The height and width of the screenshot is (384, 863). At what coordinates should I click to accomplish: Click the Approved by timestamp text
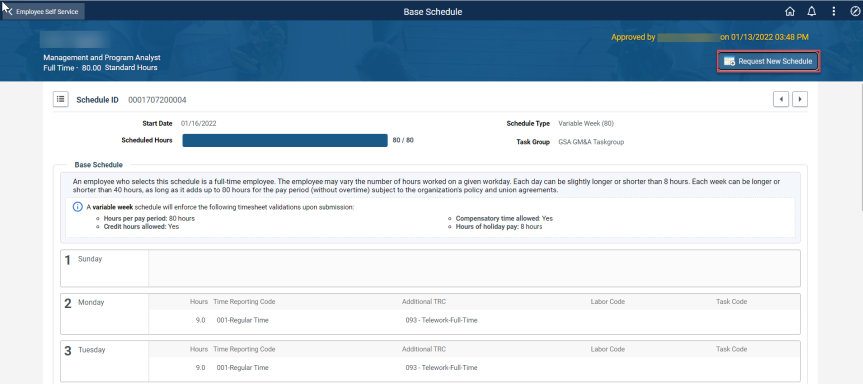710,37
